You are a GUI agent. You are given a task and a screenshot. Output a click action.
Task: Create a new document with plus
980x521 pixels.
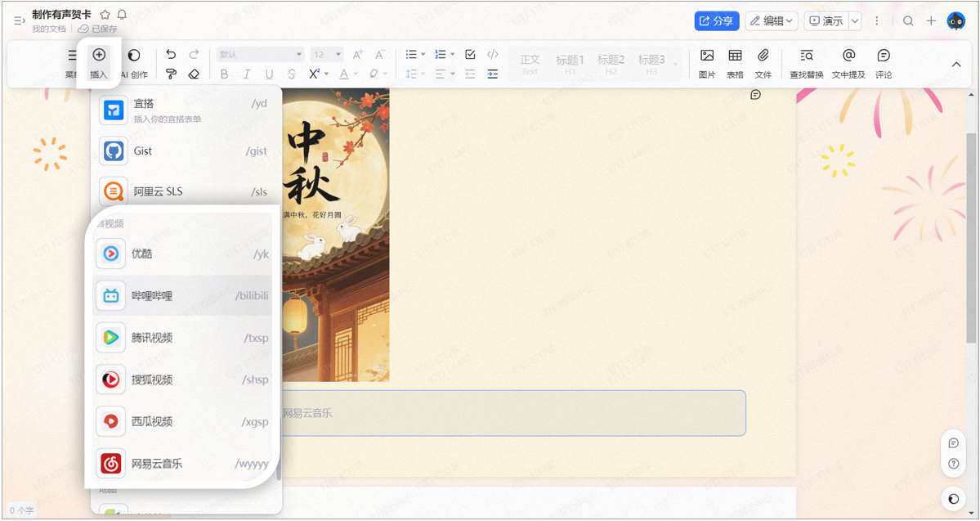[931, 20]
